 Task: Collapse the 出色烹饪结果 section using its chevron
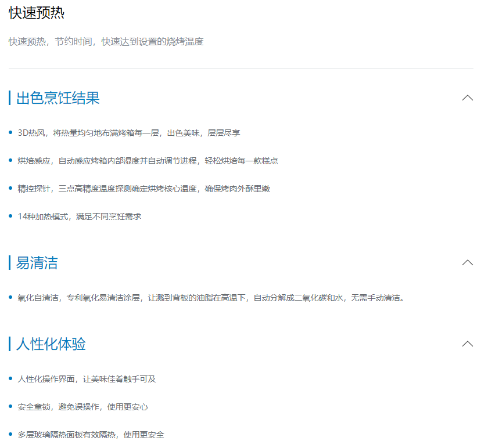pos(467,98)
